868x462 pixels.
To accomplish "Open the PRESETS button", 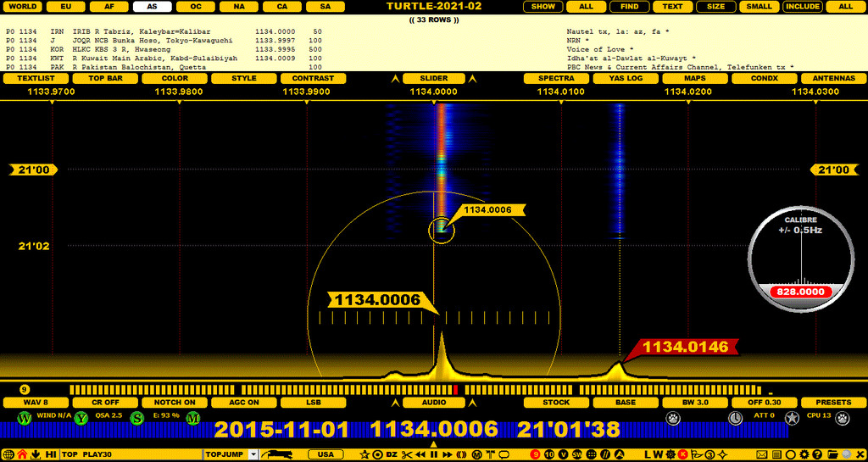I will coord(834,402).
